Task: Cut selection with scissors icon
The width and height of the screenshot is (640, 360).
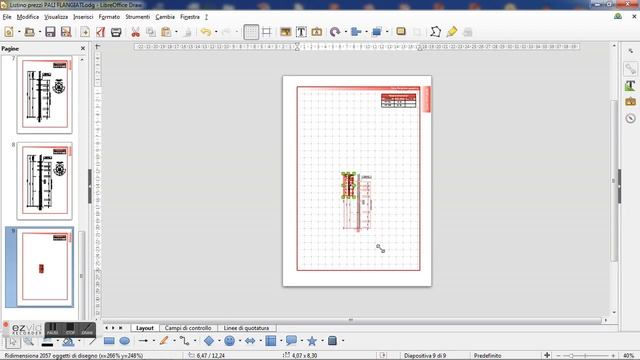Action: pos(136,32)
